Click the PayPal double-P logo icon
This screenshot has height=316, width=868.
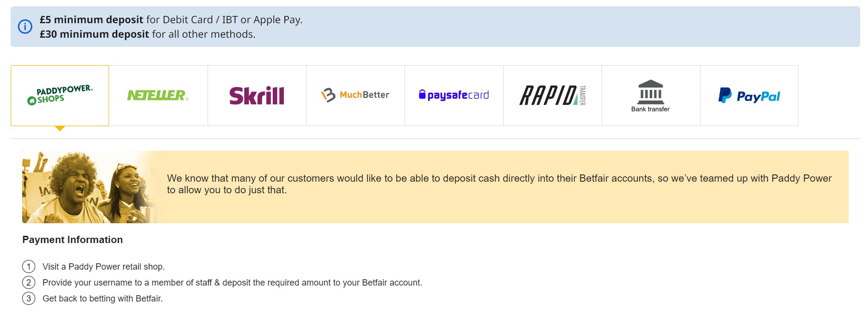tap(725, 95)
